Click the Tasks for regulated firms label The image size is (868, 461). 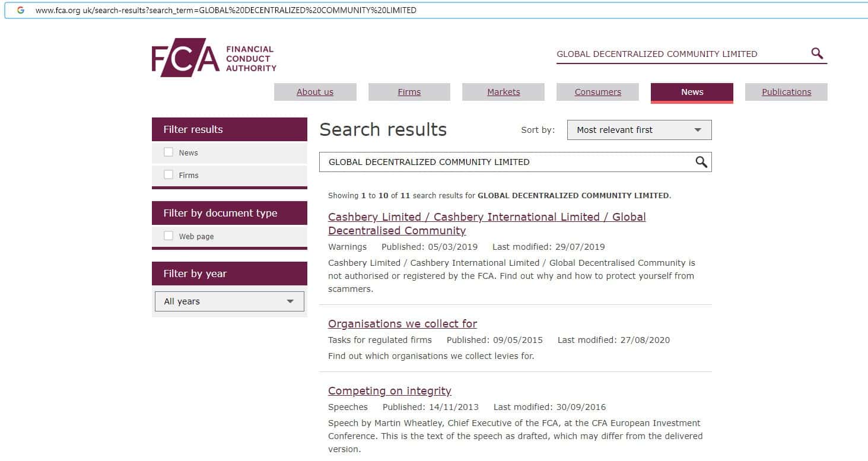(x=380, y=340)
